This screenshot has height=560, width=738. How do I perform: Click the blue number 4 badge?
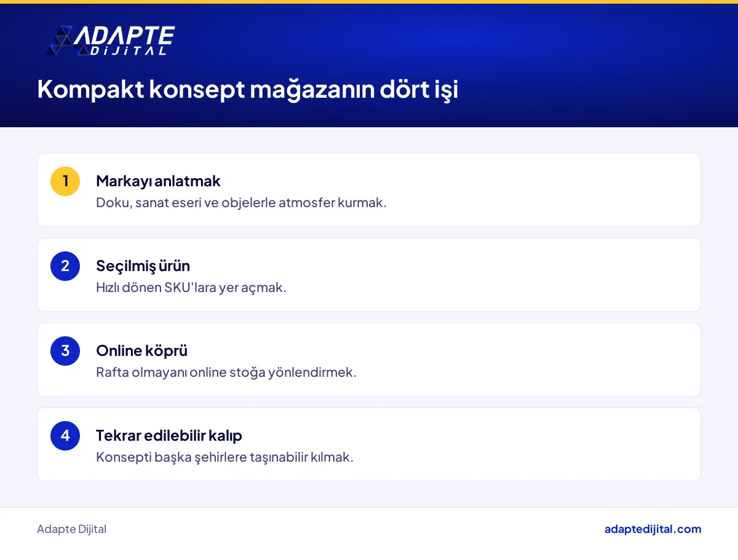click(65, 436)
